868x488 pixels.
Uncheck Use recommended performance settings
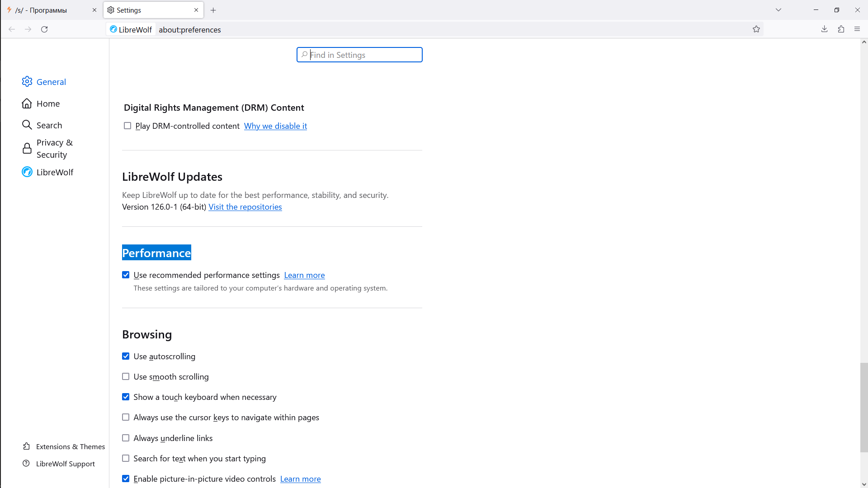[126, 275]
